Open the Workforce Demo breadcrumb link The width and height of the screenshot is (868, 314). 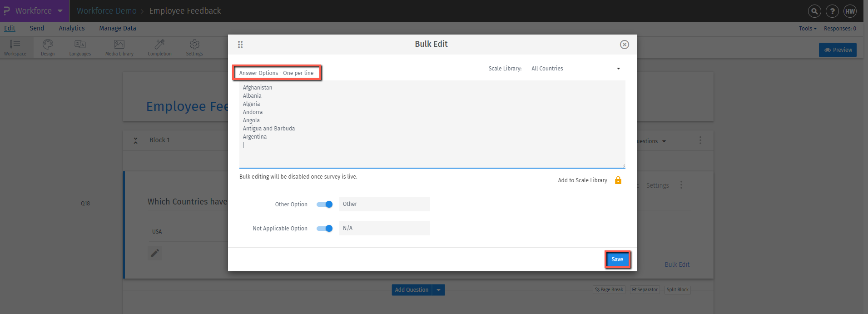click(106, 10)
